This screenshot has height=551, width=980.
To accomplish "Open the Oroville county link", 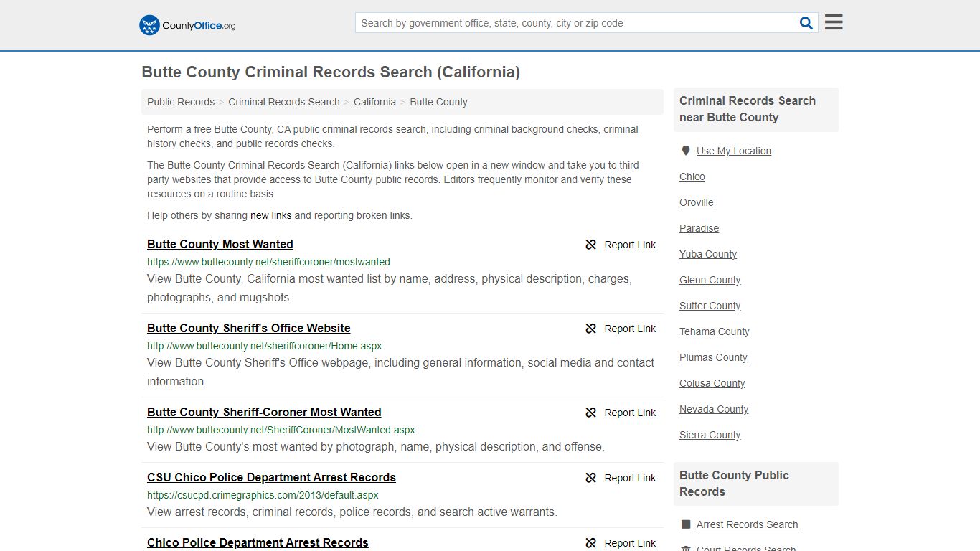I will (x=696, y=202).
